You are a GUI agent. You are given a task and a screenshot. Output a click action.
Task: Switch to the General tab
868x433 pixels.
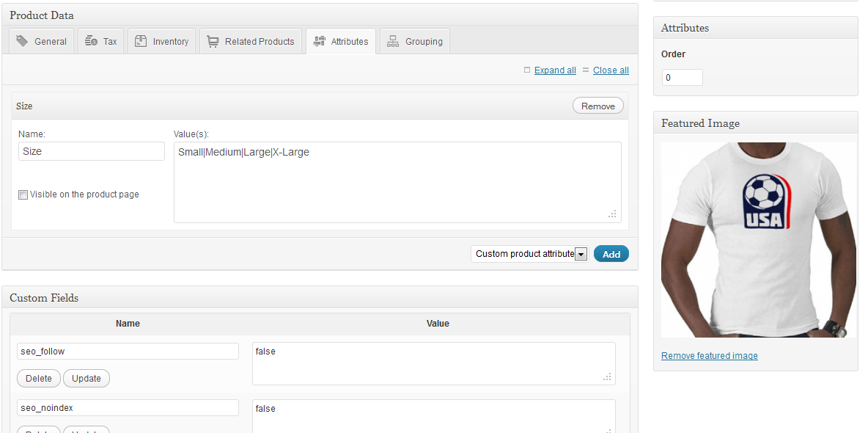tap(48, 41)
